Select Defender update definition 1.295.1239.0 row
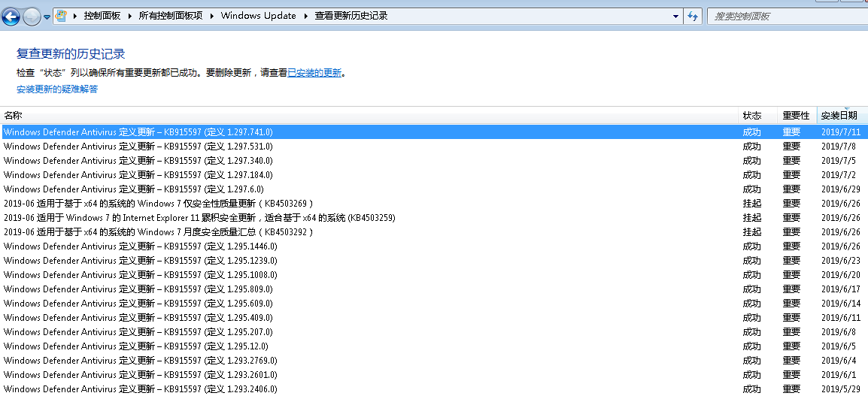Image resolution: width=868 pixels, height=396 pixels. [434, 261]
